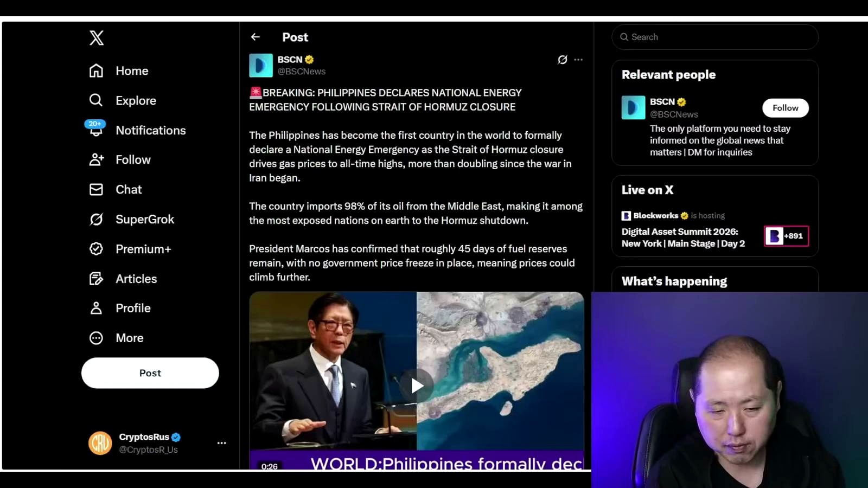Open the Home icon in sidebar

tap(96, 70)
